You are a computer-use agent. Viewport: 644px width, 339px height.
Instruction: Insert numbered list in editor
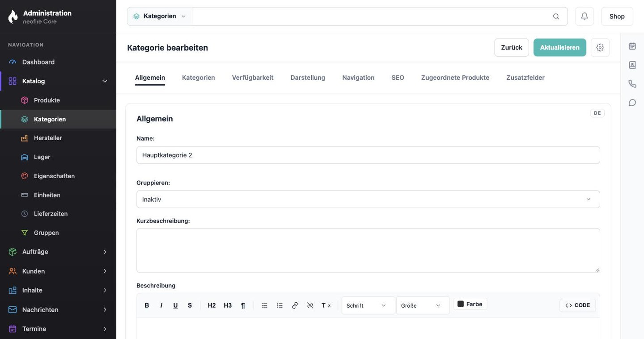pyautogui.click(x=280, y=305)
